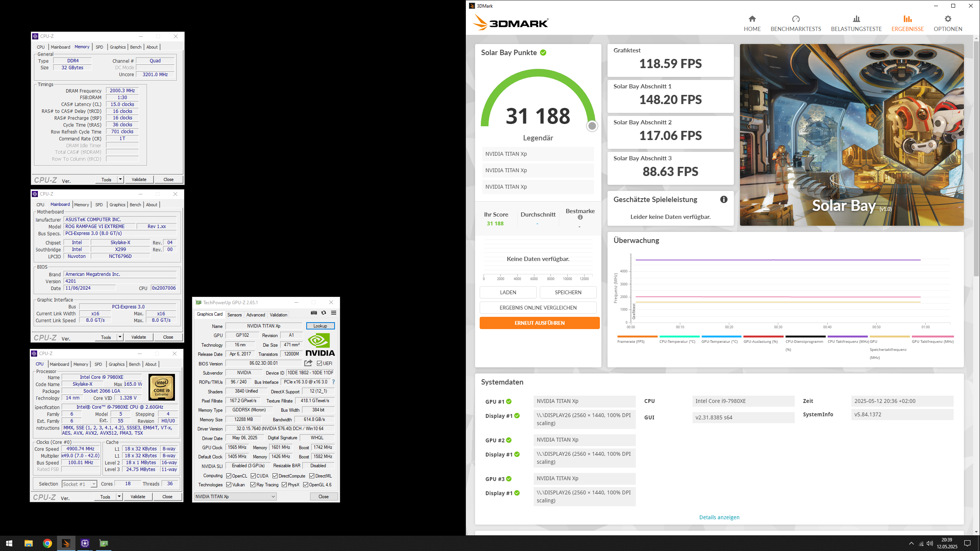Open the Optionen gear icon
This screenshot has width=980, height=551.
948,19
